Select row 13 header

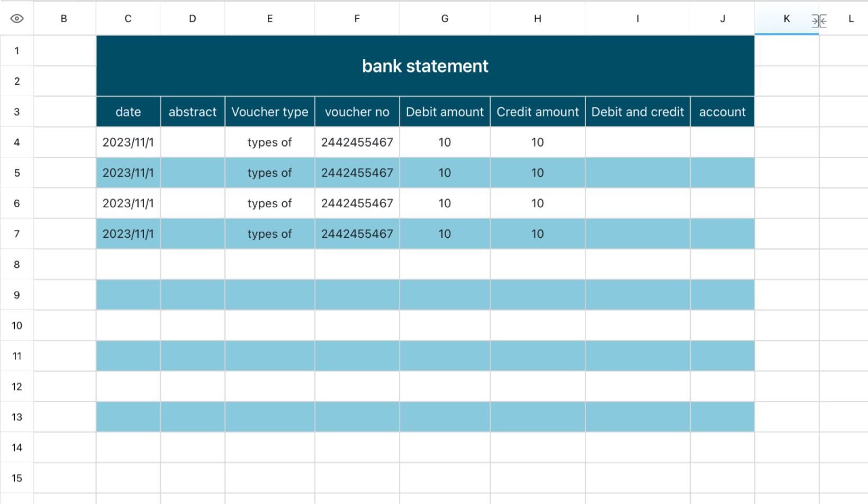tap(17, 417)
